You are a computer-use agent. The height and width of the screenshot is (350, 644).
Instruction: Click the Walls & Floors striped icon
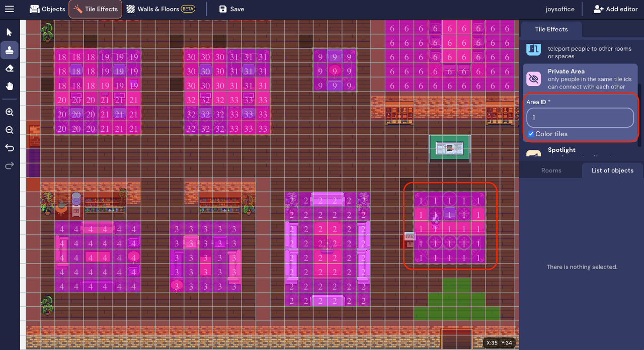coord(130,9)
